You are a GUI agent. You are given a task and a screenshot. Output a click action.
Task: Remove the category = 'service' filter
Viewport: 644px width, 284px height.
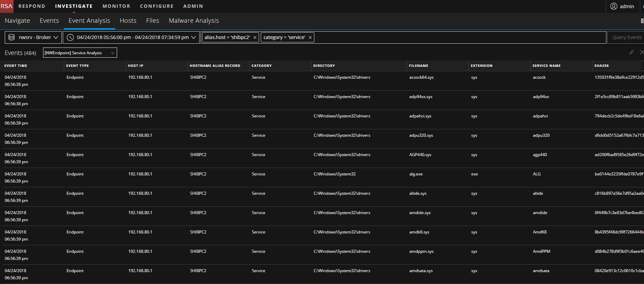[310, 38]
